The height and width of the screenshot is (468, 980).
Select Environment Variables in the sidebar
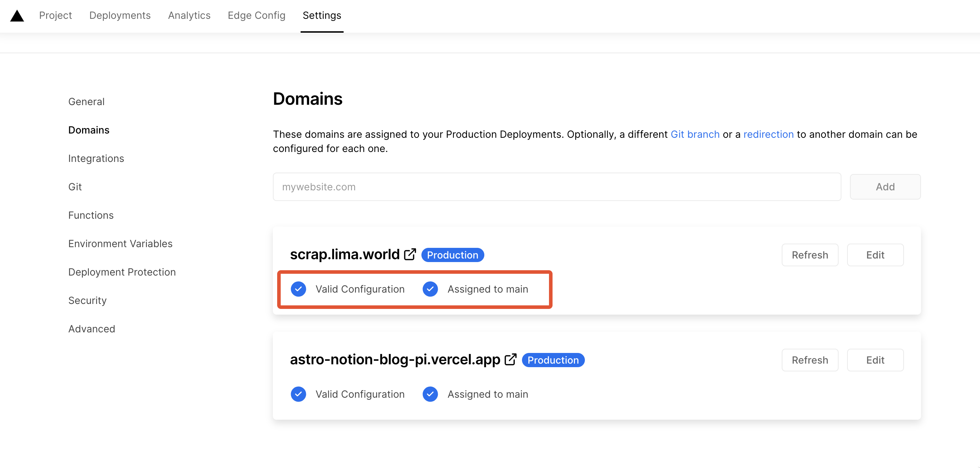pos(120,244)
